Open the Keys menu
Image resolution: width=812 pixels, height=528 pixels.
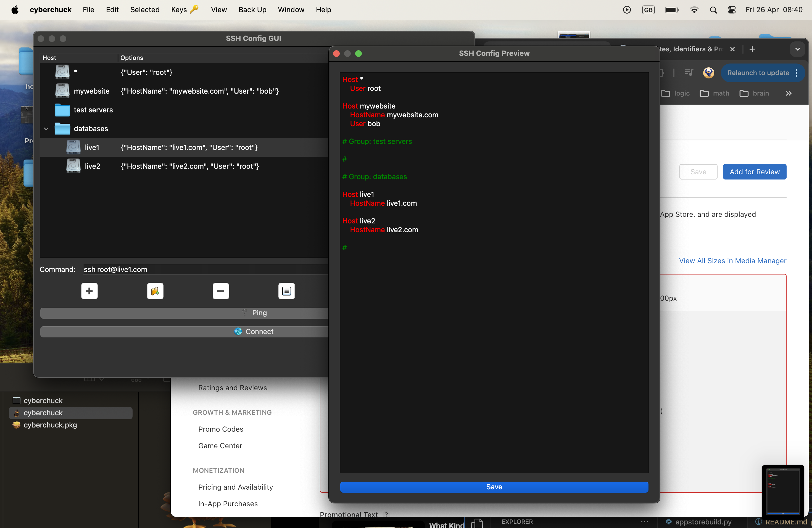pos(184,10)
